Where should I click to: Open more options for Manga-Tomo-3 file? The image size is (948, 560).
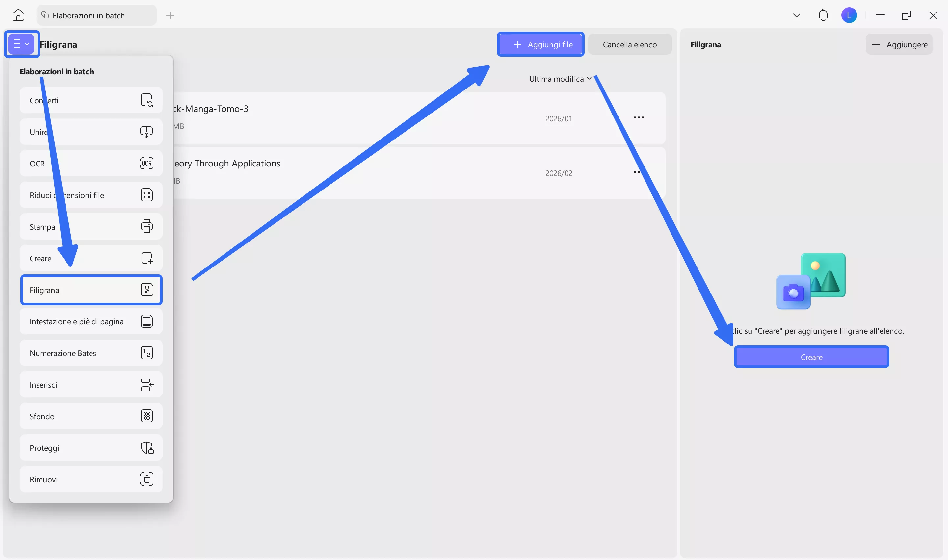[x=638, y=118]
